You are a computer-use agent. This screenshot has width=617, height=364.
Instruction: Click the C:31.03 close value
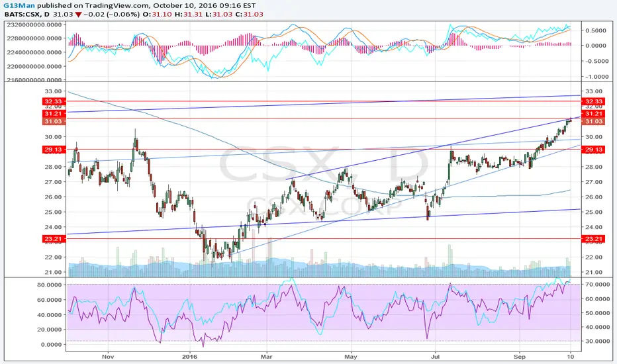[x=249, y=14]
